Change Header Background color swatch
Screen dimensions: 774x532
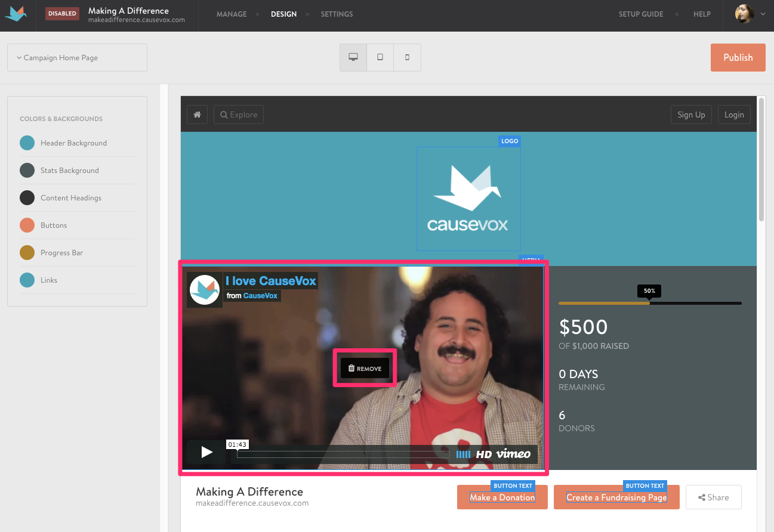click(x=27, y=143)
